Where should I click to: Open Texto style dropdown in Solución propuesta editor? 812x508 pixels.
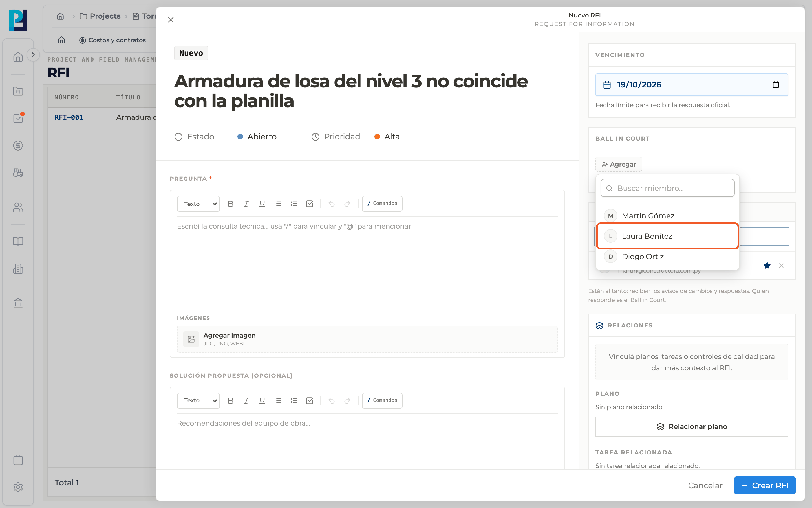point(198,400)
